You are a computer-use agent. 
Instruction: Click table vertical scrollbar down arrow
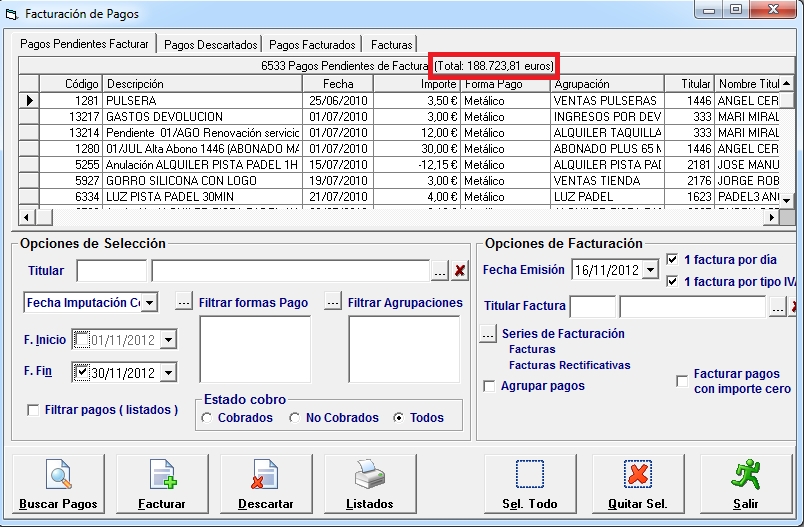click(x=786, y=201)
